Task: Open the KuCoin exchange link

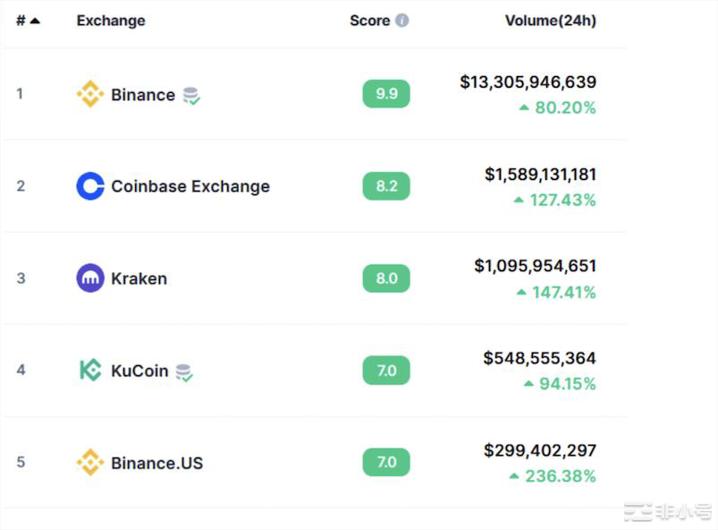Action: click(139, 370)
